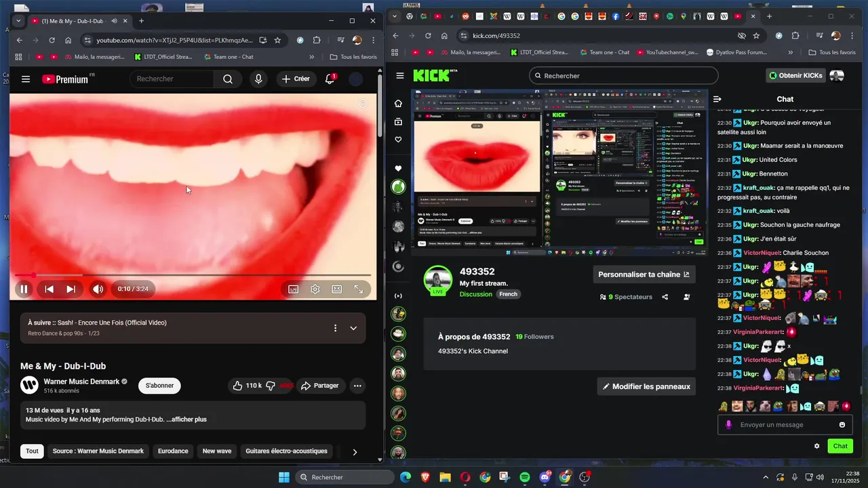Image resolution: width=868 pixels, height=488 pixels.
Task: Focus the Kick Rechercher search box
Action: pyautogui.click(x=623, y=76)
